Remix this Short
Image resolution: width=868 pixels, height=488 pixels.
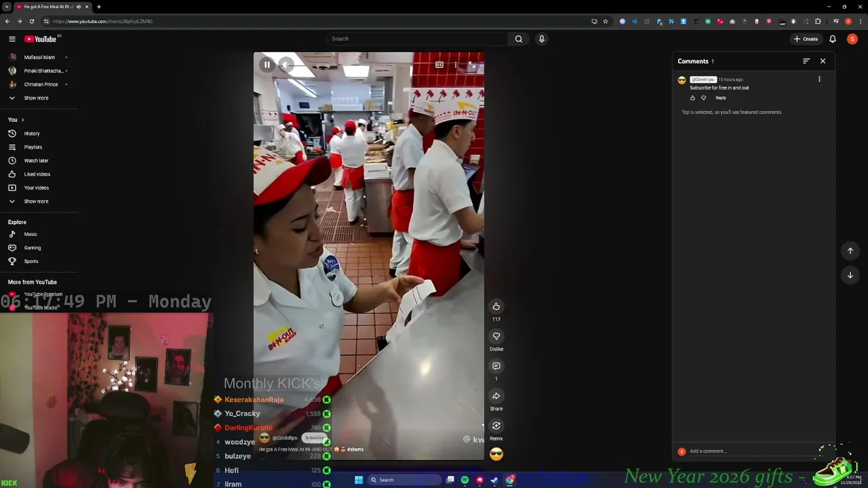click(496, 426)
